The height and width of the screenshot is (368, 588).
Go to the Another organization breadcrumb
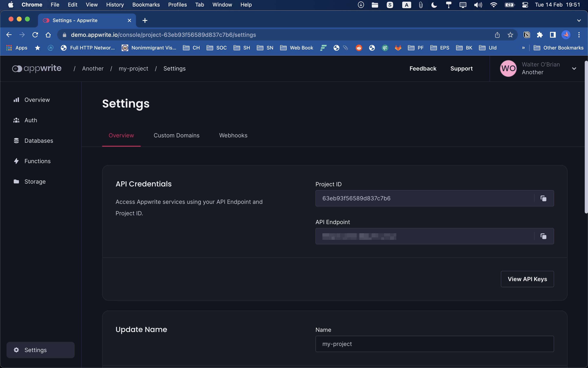(93, 68)
